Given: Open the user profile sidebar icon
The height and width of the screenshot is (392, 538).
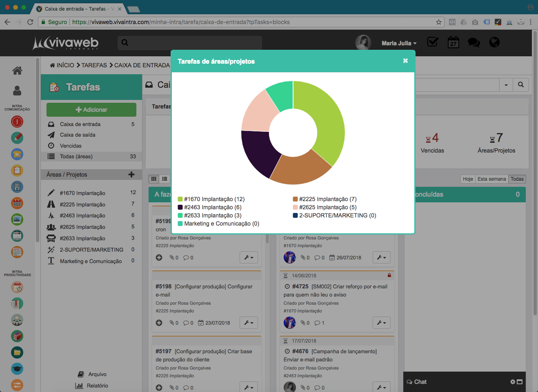Looking at the screenshot, I should (17, 91).
